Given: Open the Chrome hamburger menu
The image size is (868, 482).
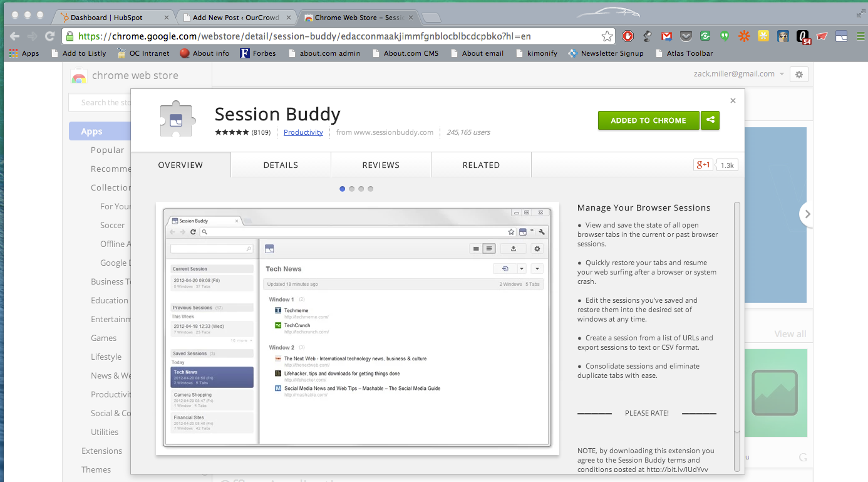Looking at the screenshot, I should pos(860,36).
